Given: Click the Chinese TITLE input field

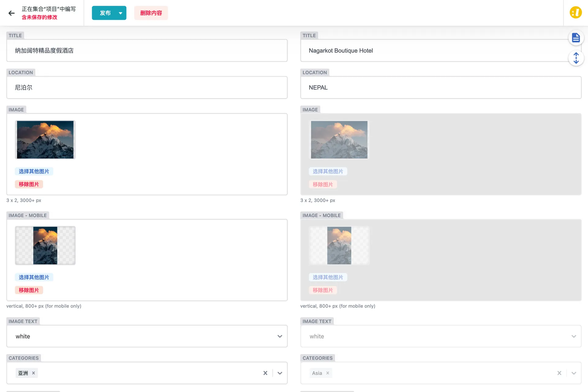Looking at the screenshot, I should 147,51.
